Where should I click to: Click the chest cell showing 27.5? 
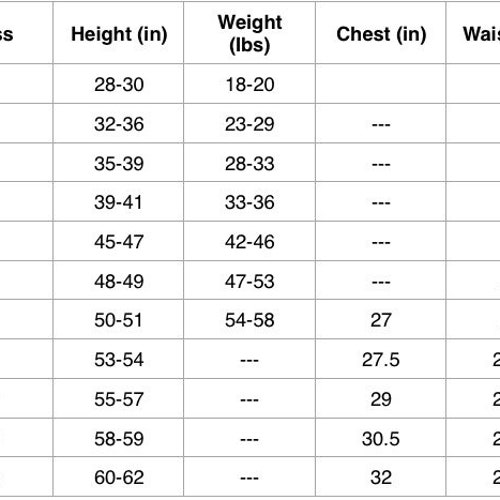coord(381,360)
